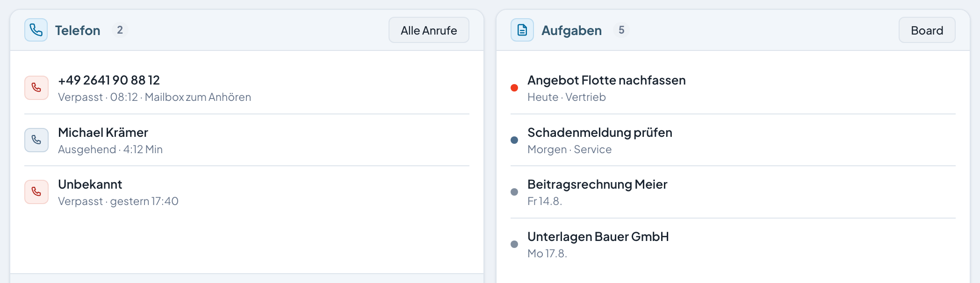Open task Beitragsrechnung Meier
The image size is (980, 283).
(x=597, y=184)
